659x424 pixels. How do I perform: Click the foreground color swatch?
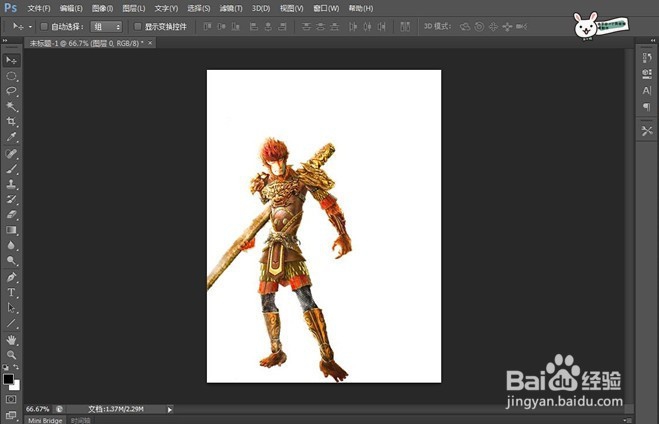(8, 379)
